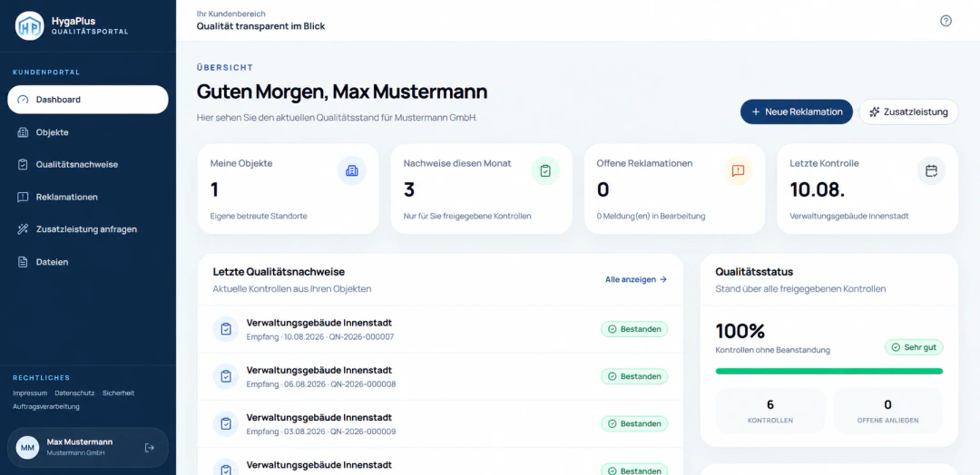
Task: Click the arrow next to Alle anzeigen
Action: [663, 279]
